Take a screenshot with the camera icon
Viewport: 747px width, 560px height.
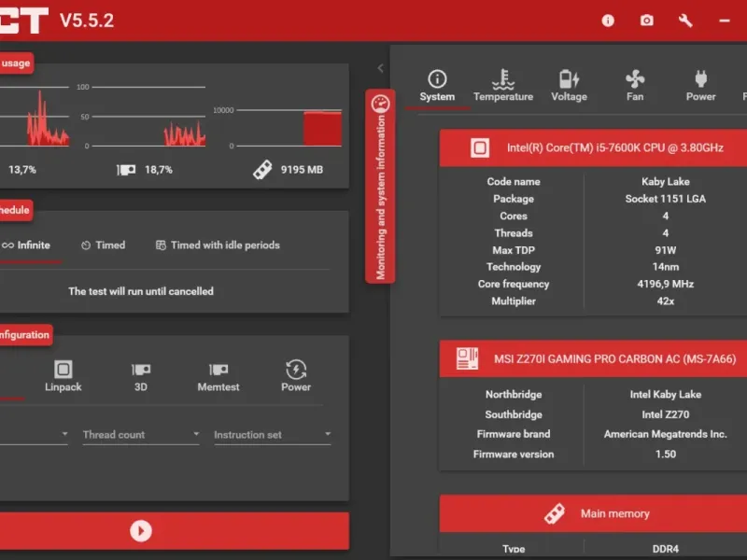coord(646,21)
